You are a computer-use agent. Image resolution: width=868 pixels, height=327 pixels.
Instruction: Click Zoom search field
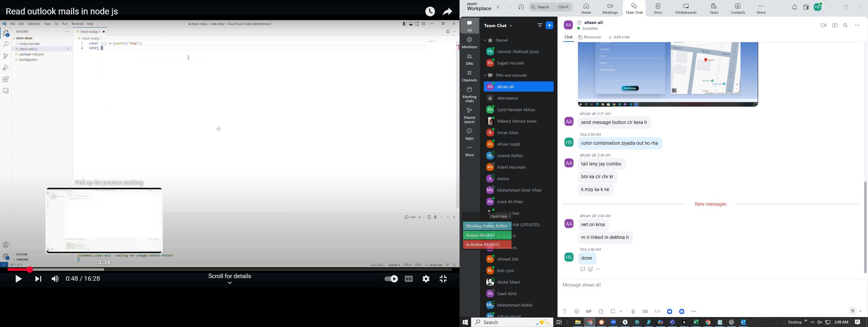pos(550,7)
